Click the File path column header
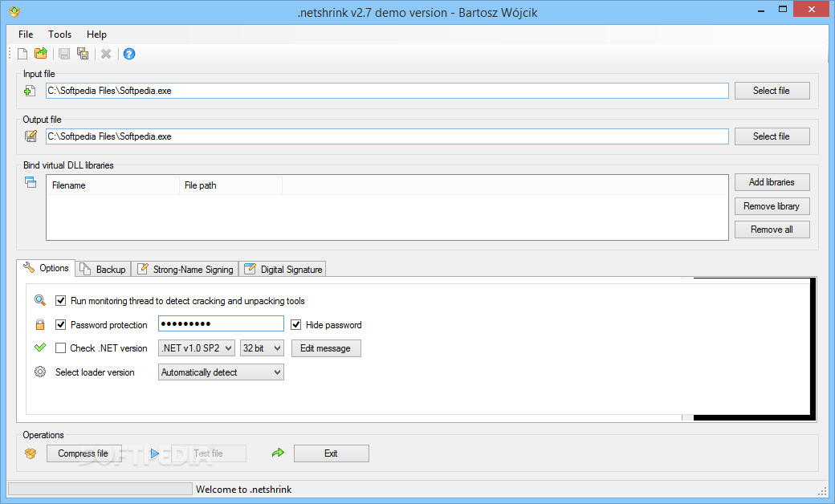The height and width of the screenshot is (504, 835). tap(230, 185)
